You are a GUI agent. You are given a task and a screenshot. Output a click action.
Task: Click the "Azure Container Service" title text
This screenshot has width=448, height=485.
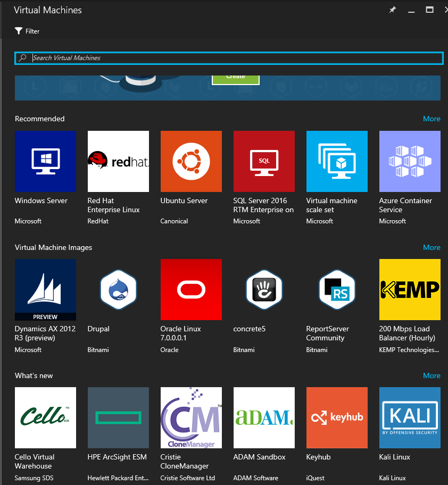pos(405,205)
